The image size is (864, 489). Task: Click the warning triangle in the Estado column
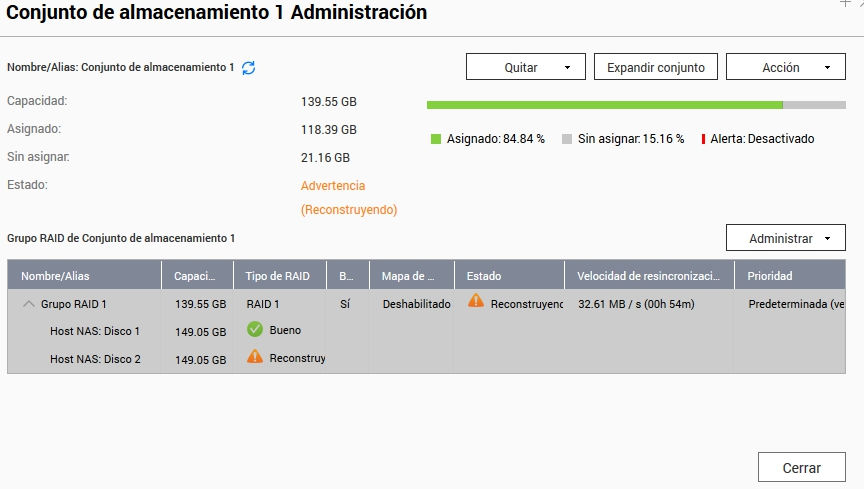pos(475,302)
